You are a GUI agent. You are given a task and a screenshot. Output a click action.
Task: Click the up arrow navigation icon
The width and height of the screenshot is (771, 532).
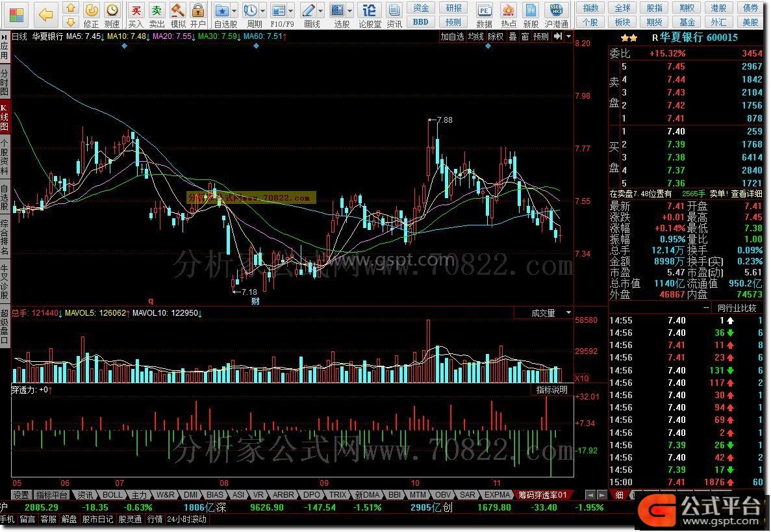(x=71, y=8)
